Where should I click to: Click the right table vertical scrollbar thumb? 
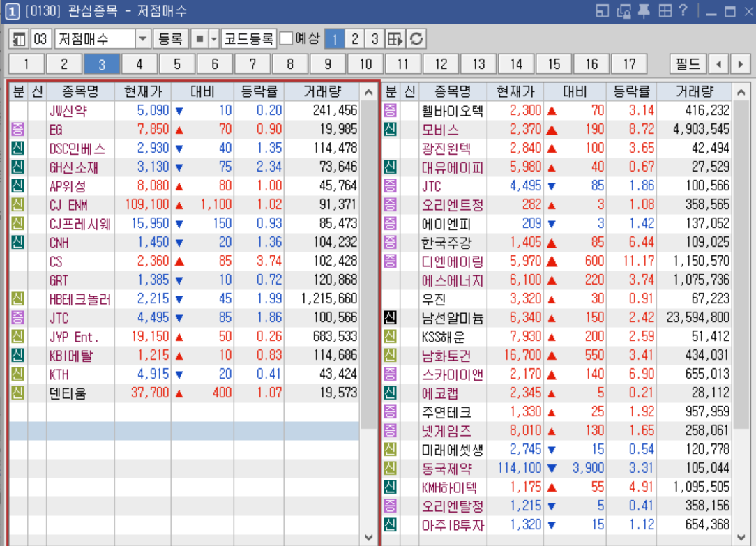[x=741, y=264]
